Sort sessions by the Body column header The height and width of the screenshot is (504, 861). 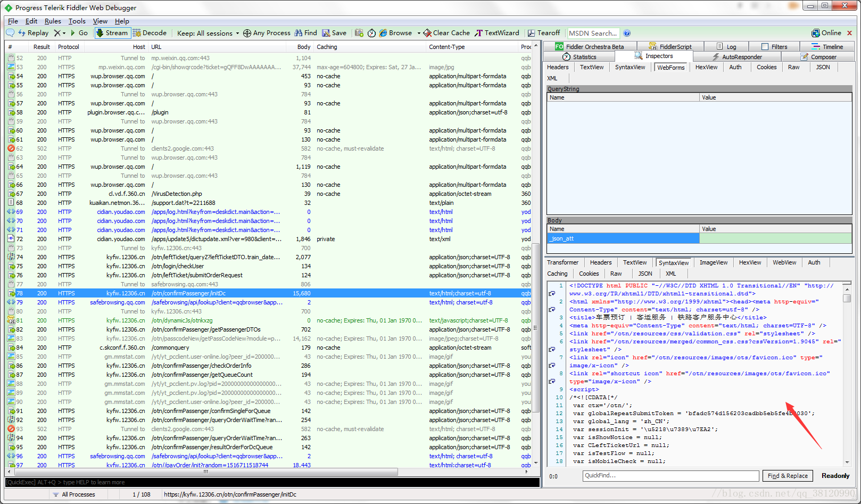[x=304, y=47]
